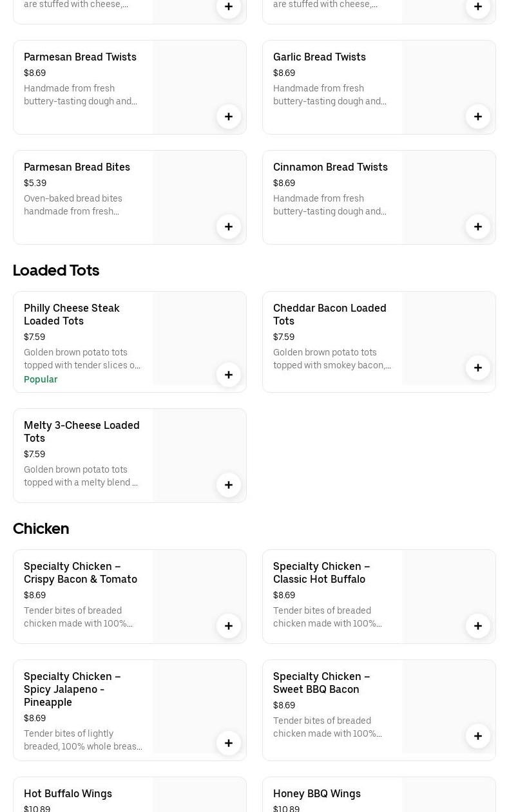This screenshot has width=518, height=812.
Task: Add Philly Cheese Steak Loaded Tots
Action: (229, 375)
